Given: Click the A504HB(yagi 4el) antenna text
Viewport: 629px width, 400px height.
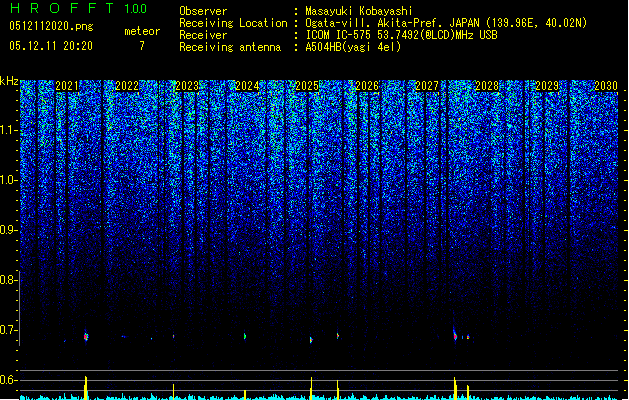Looking at the screenshot, I should point(353,47).
